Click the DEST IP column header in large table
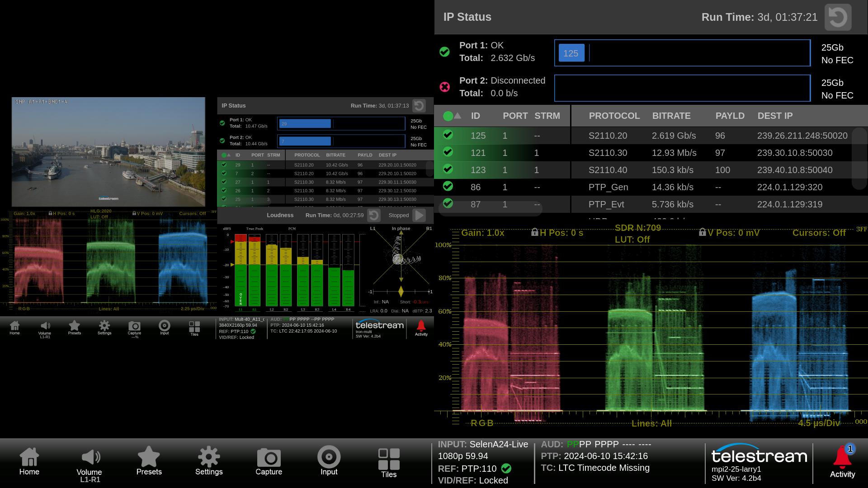The image size is (868, 488). pos(775,116)
